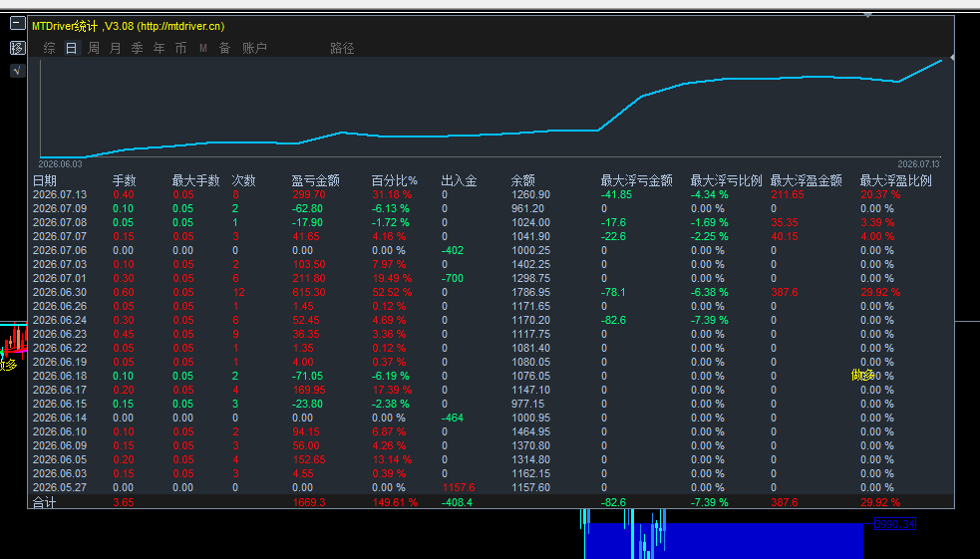The width and height of the screenshot is (980, 559).
Task: Click the 1157.6 deposit cell
Action: (x=459, y=488)
